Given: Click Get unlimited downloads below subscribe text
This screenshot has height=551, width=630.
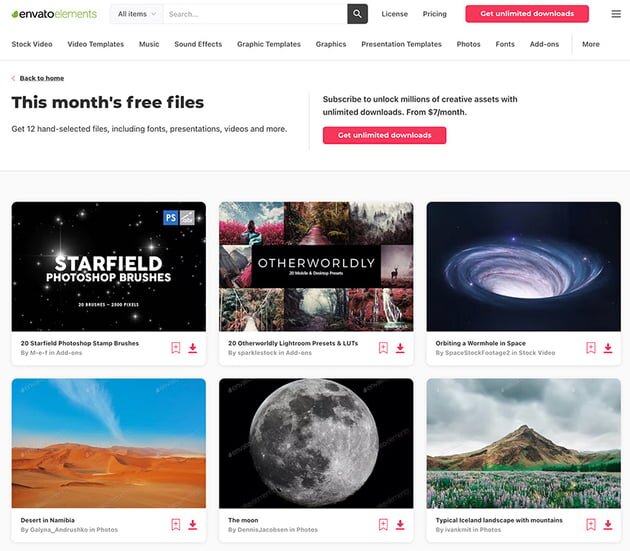Looking at the screenshot, I should point(384,135).
